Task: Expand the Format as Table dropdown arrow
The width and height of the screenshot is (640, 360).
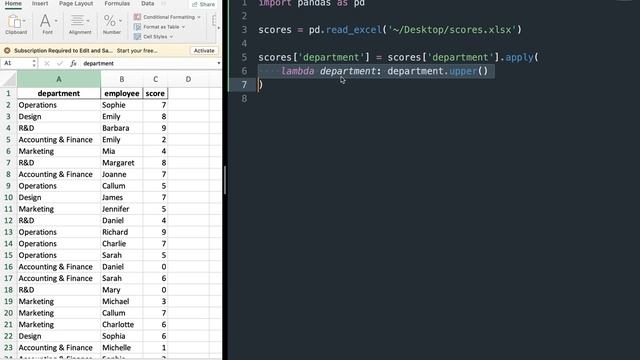Action: 183,27
